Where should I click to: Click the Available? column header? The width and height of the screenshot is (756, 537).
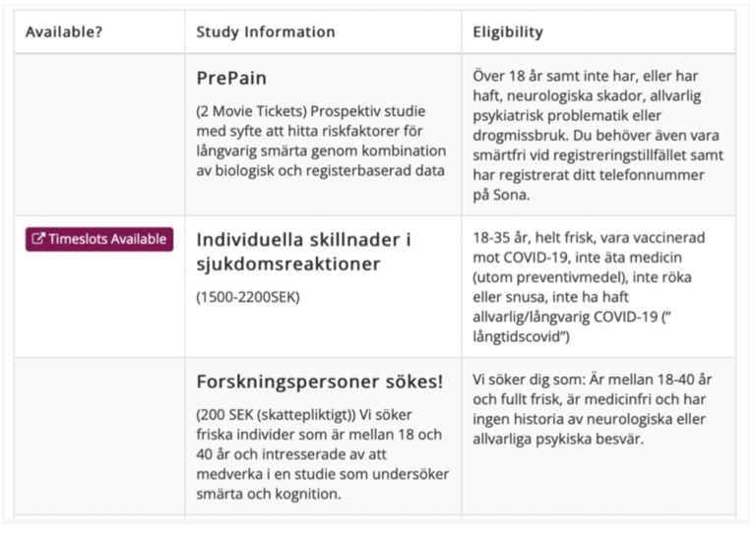(x=64, y=32)
